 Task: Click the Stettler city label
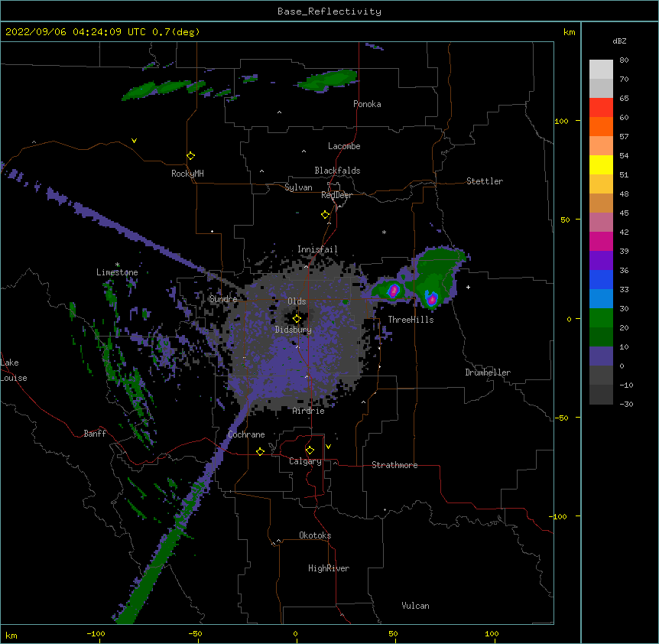(x=485, y=181)
